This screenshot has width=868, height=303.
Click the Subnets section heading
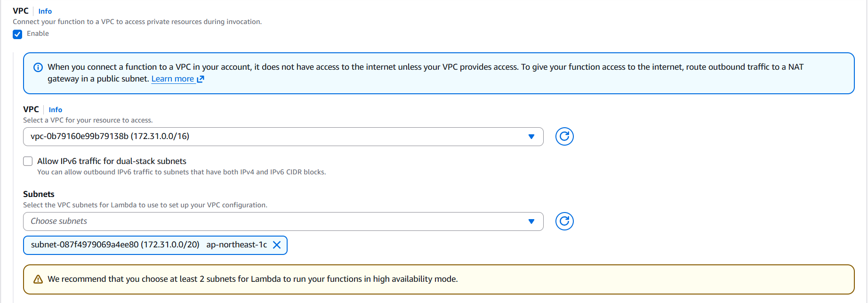(x=39, y=194)
